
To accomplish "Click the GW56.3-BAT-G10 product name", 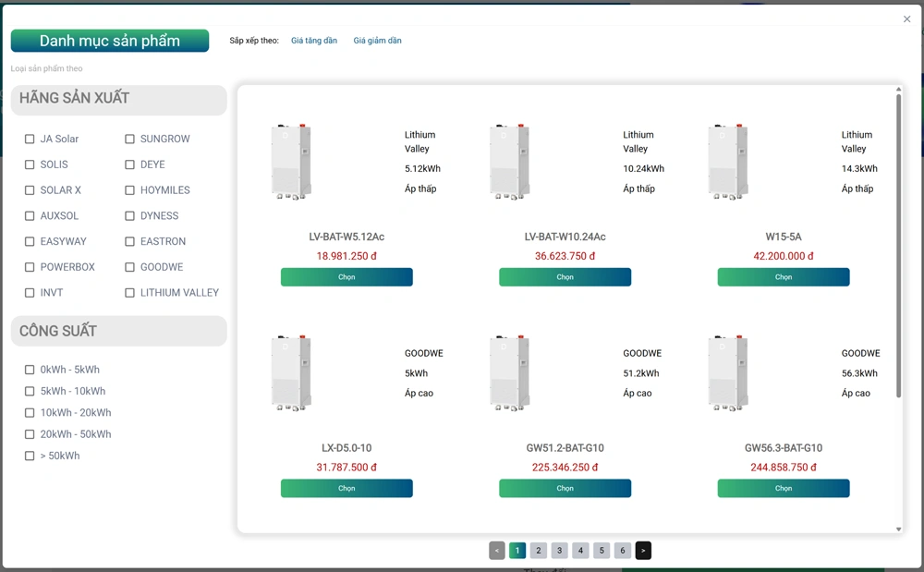I will point(784,448).
